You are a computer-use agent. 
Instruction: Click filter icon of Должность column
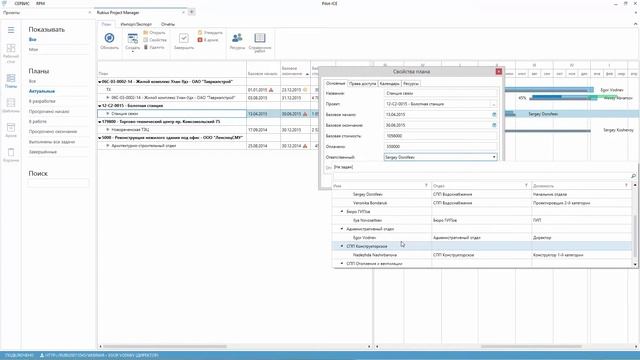point(626,186)
